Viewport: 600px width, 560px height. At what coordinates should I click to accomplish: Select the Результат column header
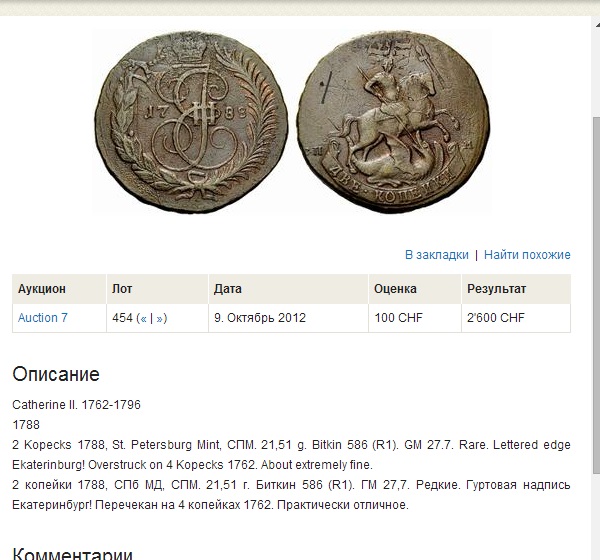[516, 289]
